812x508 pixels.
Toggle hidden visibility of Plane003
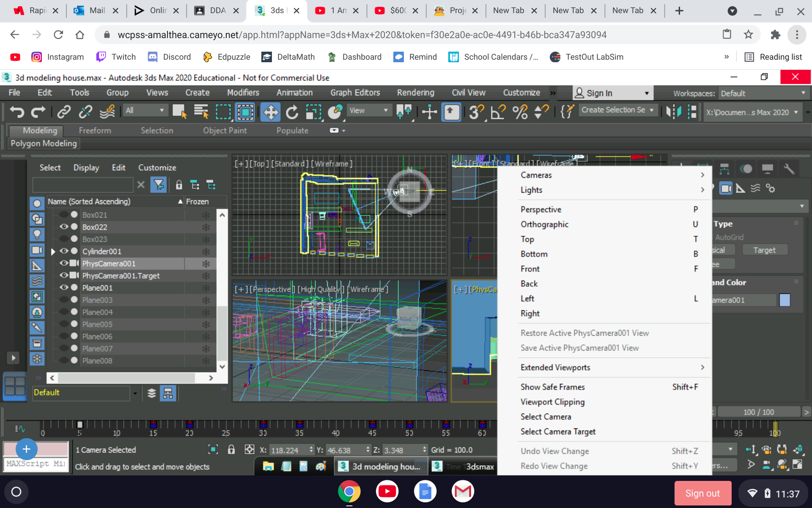[64, 300]
